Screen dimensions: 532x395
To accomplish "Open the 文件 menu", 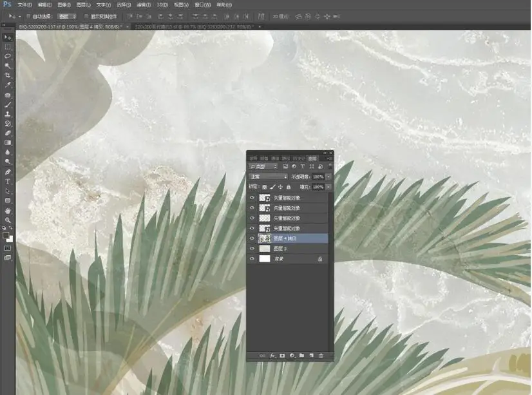I will [x=24, y=5].
